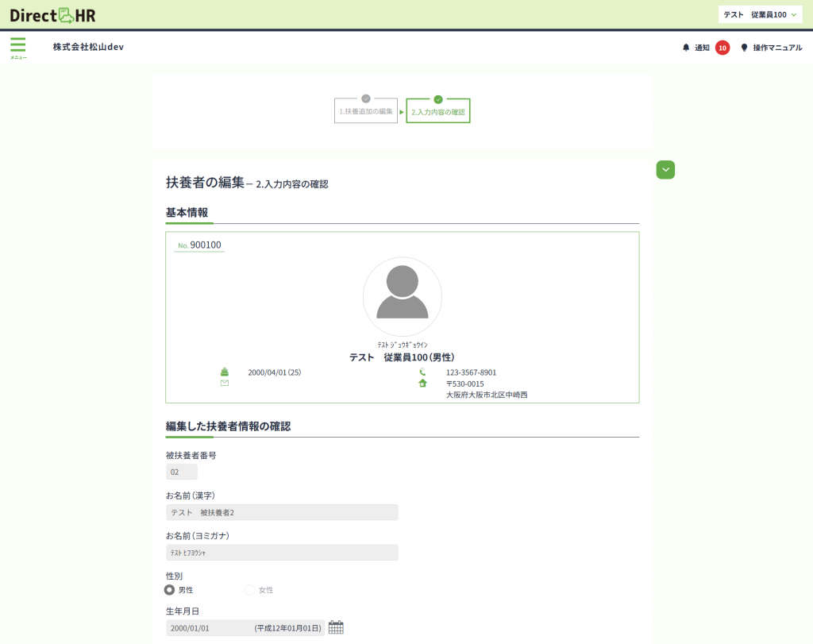Click the 生年月日 date field

(245, 628)
